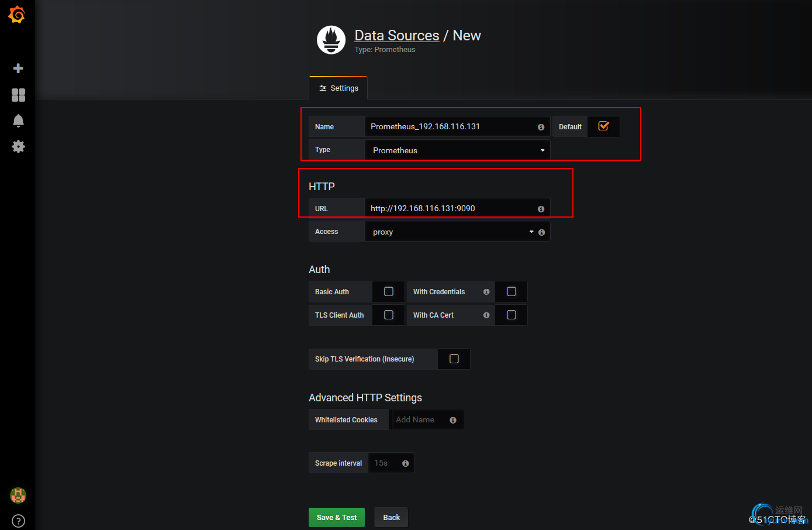This screenshot has width=812, height=530.
Task: Enable the With Credentials checkbox
Action: [x=512, y=291]
